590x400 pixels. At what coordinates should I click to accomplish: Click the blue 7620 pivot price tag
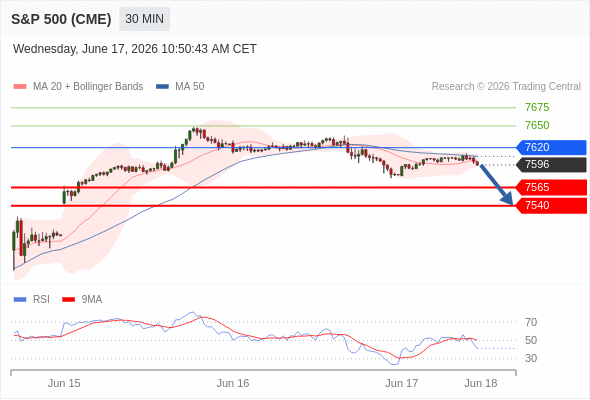551,147
